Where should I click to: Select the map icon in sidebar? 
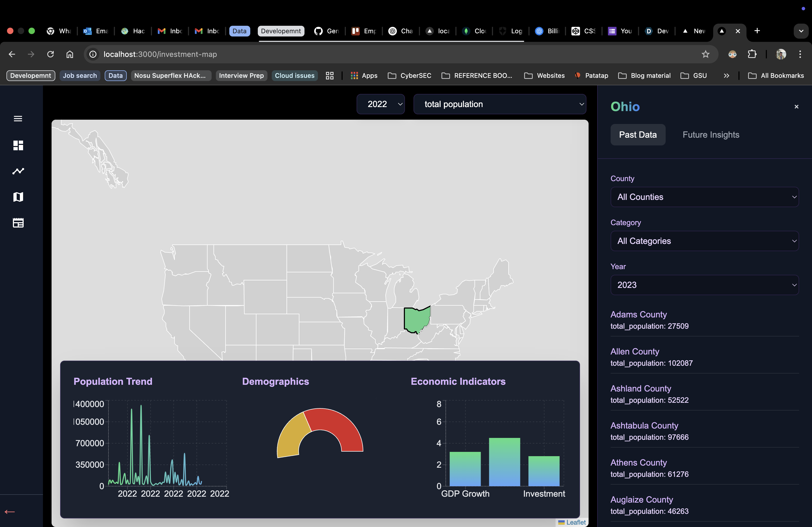pyautogui.click(x=18, y=197)
